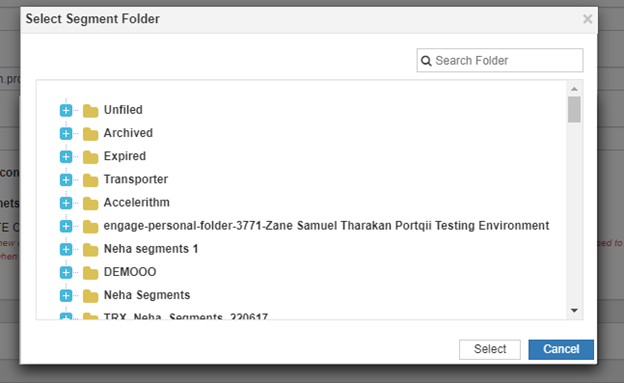Click the Archived folder icon
The width and height of the screenshot is (624, 383).
pyautogui.click(x=90, y=134)
